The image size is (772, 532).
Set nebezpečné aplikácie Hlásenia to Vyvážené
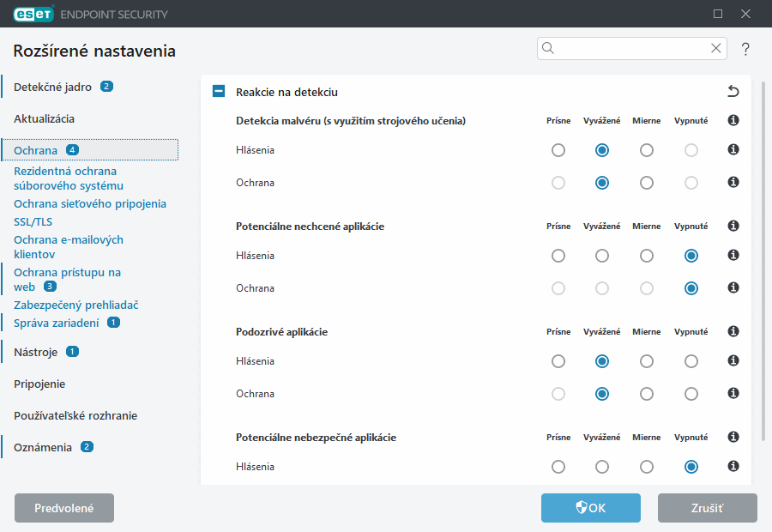tap(602, 467)
